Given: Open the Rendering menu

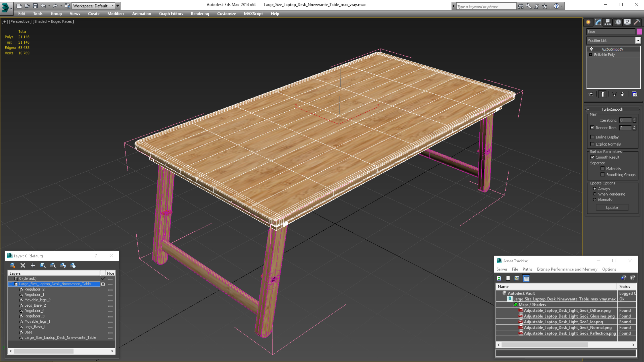Looking at the screenshot, I should click(200, 14).
